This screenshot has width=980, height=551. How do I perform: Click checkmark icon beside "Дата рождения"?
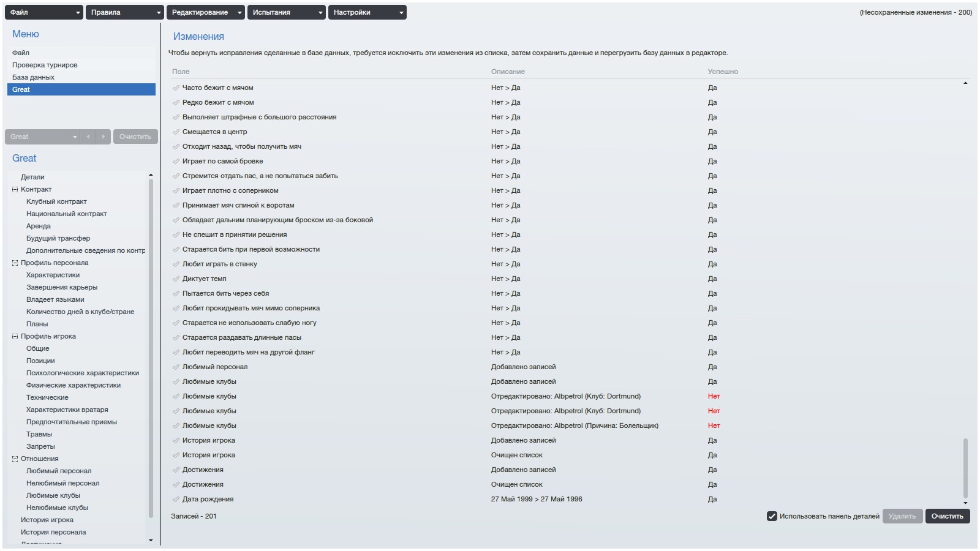[176, 499]
